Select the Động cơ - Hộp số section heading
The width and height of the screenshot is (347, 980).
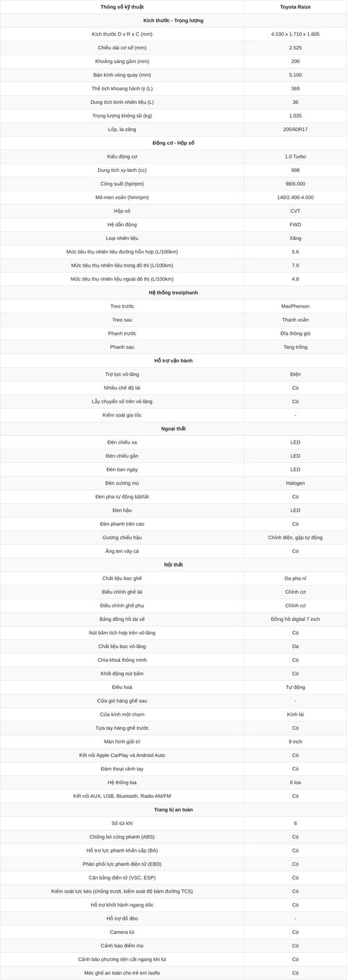coord(173,143)
